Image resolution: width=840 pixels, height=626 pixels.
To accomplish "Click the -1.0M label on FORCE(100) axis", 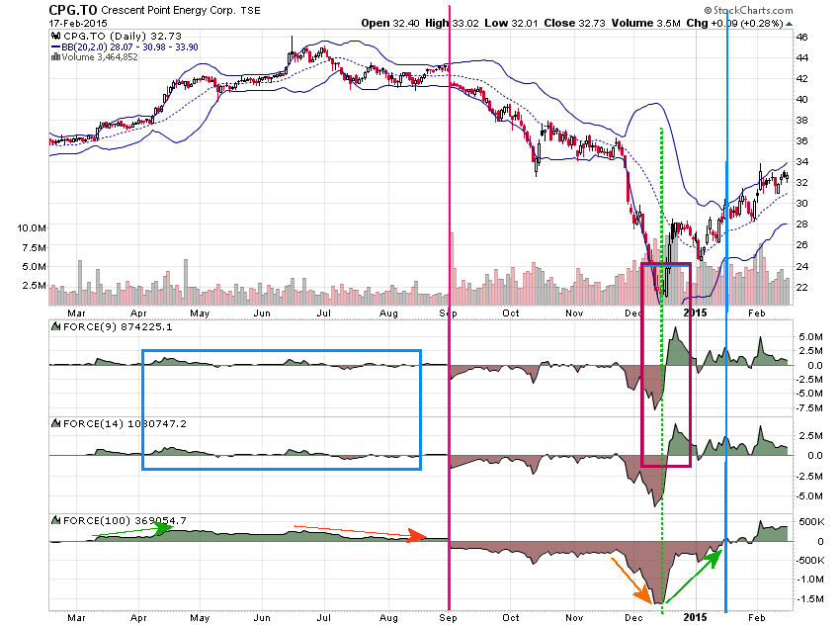I will click(x=810, y=579).
